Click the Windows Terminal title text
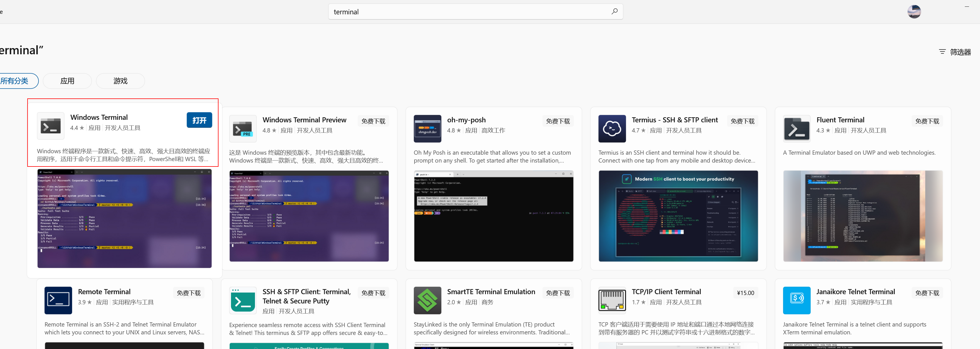 (99, 117)
